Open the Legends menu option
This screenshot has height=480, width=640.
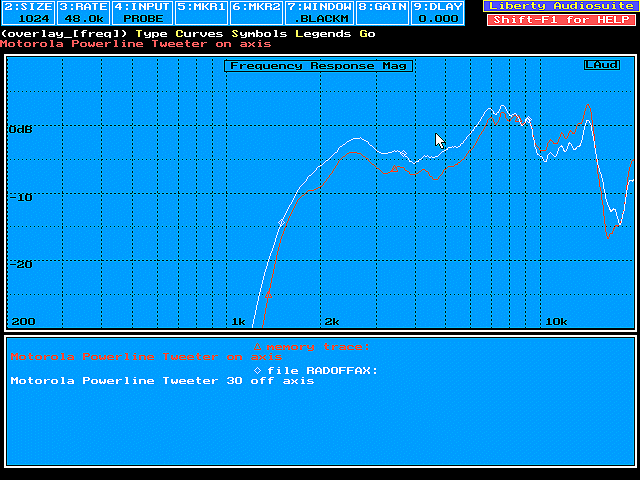[x=323, y=34]
